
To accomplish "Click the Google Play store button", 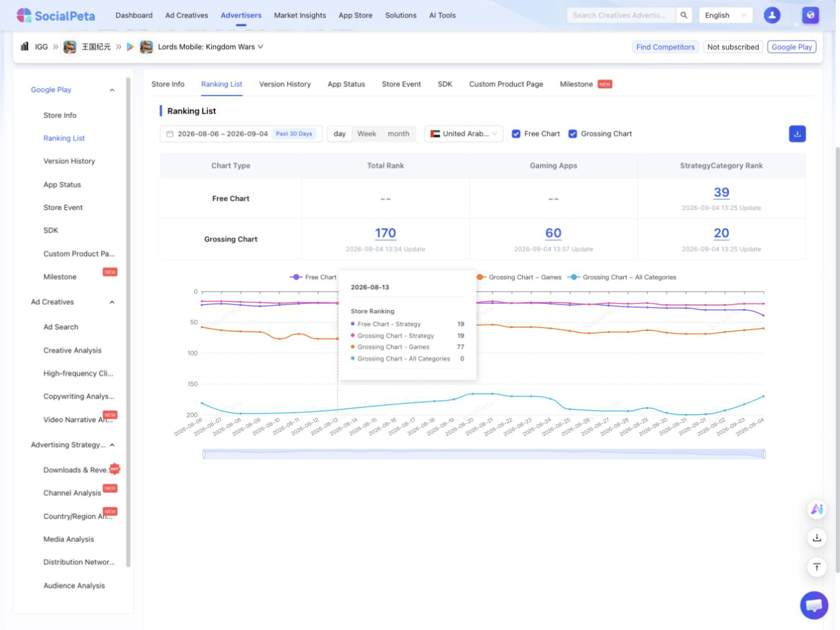I will coord(792,47).
